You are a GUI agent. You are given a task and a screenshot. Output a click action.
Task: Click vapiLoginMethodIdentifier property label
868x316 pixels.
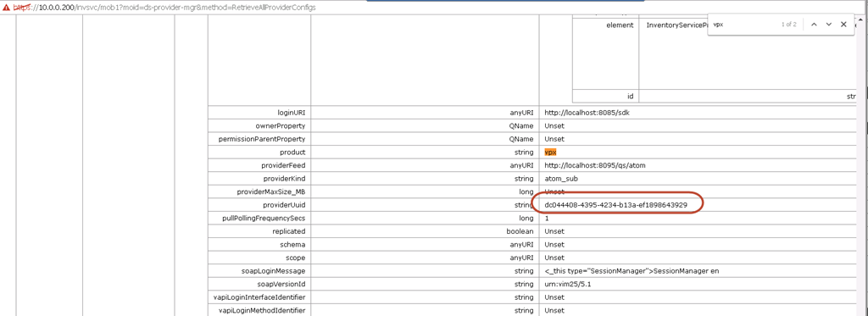point(262,311)
